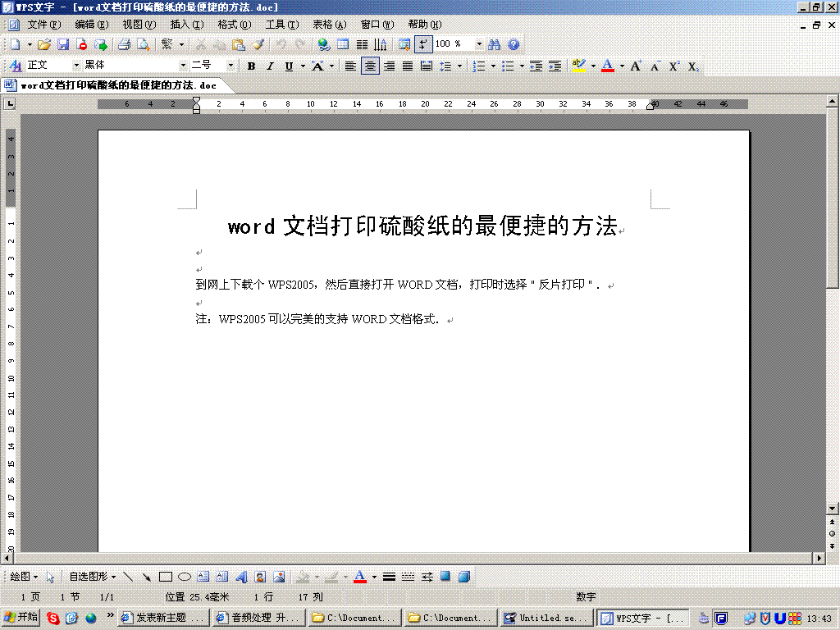Select the Ellipse drawing tool
840x630 pixels.
pos(185,577)
